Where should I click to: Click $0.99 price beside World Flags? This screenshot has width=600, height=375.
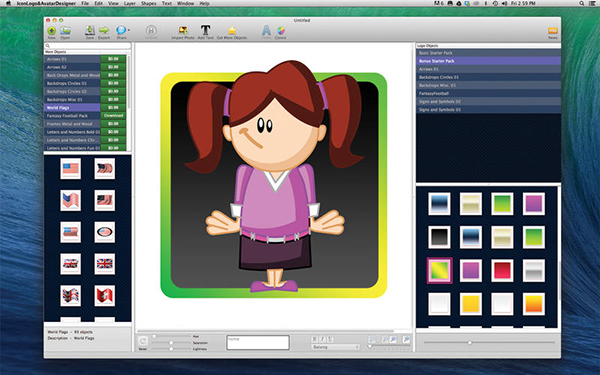(113, 108)
